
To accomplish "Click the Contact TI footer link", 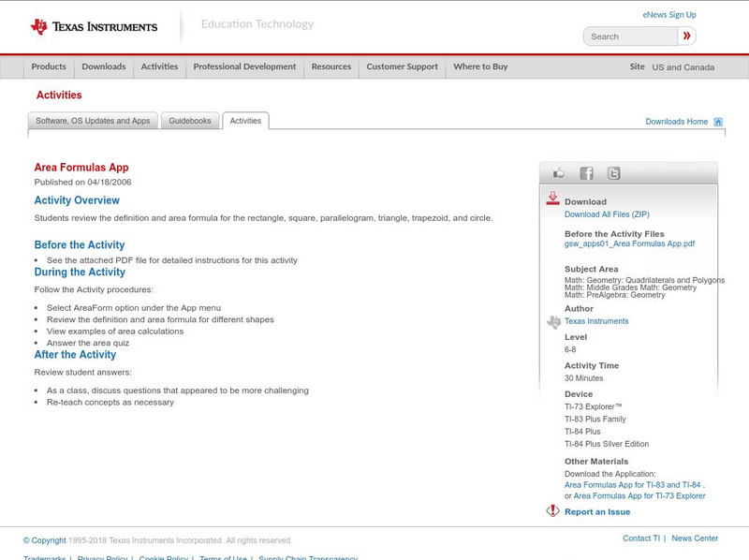I will [641, 538].
